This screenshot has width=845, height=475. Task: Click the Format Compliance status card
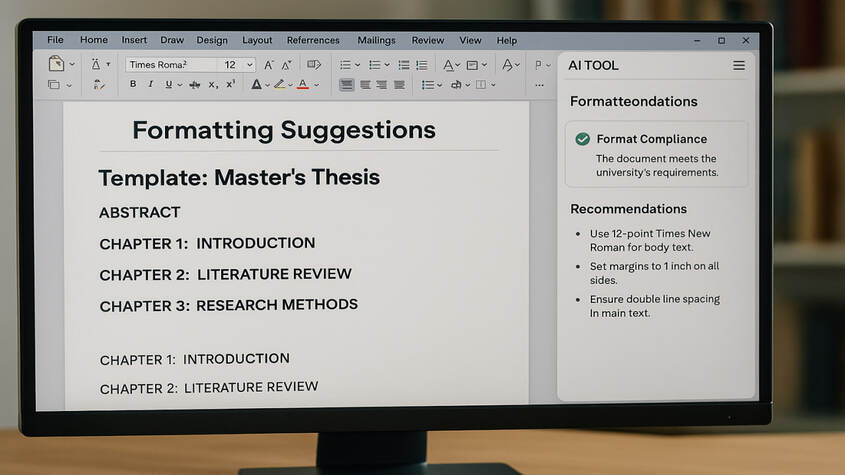(x=656, y=154)
